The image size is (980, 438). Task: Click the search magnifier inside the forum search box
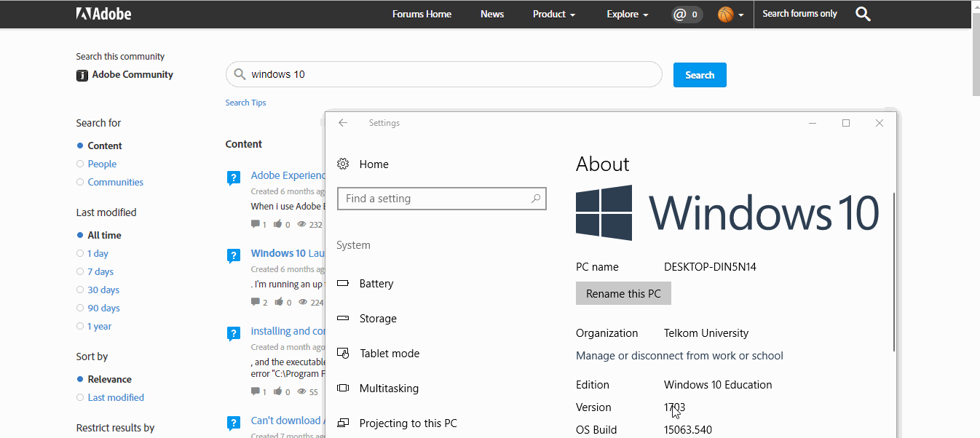point(240,74)
